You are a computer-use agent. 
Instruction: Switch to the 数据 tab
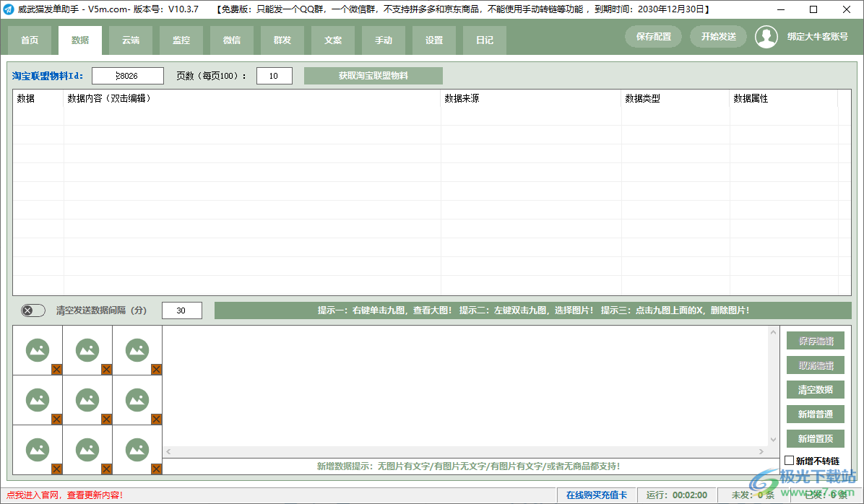[x=80, y=40]
